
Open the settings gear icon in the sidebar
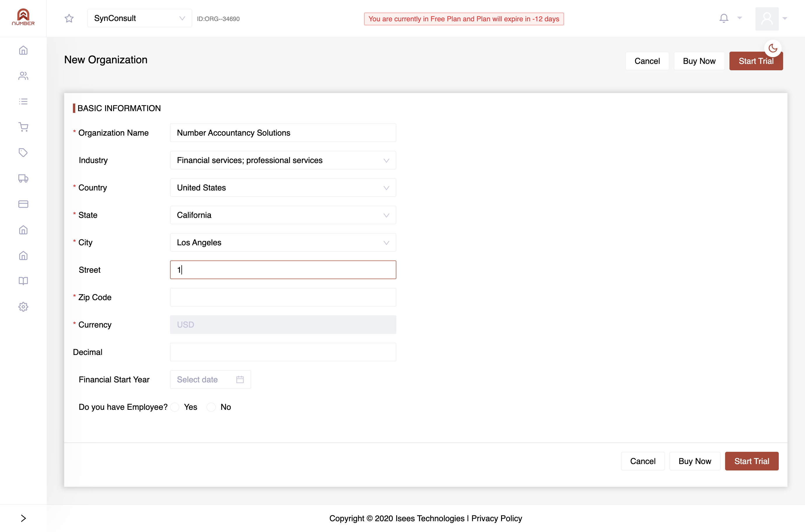pyautogui.click(x=23, y=307)
